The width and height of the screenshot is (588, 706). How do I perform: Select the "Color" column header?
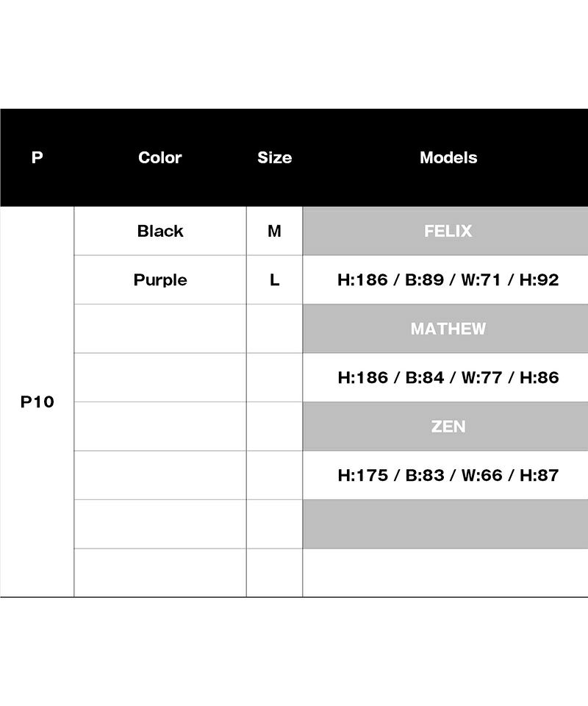tap(159, 157)
